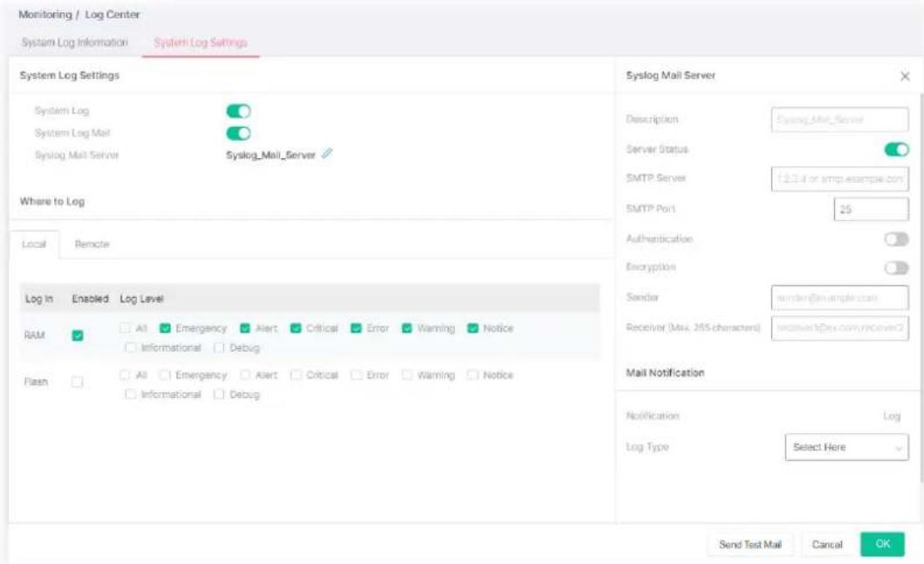The height and width of the screenshot is (564, 924).
Task: Click the Description input field
Action: [839, 120]
